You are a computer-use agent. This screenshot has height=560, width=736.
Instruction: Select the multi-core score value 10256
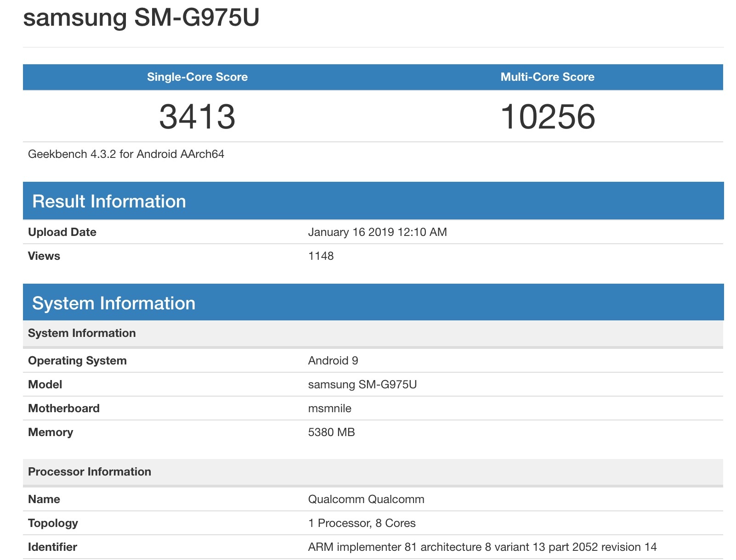click(x=547, y=117)
